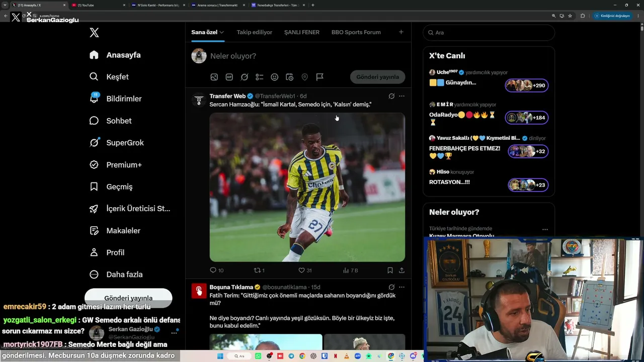
Task: Switch to Fenerbahçe Transferleri browser tab
Action: [278, 5]
